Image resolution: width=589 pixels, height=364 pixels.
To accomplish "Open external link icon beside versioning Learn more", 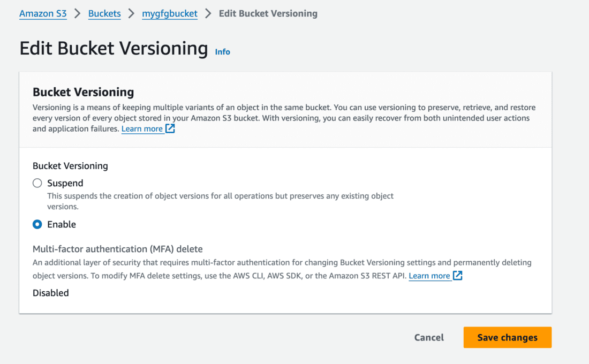I will [x=170, y=128].
